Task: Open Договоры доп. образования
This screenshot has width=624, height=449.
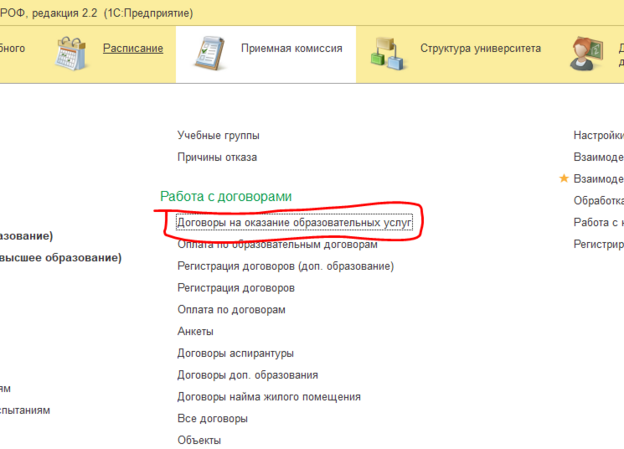Action: [x=247, y=375]
